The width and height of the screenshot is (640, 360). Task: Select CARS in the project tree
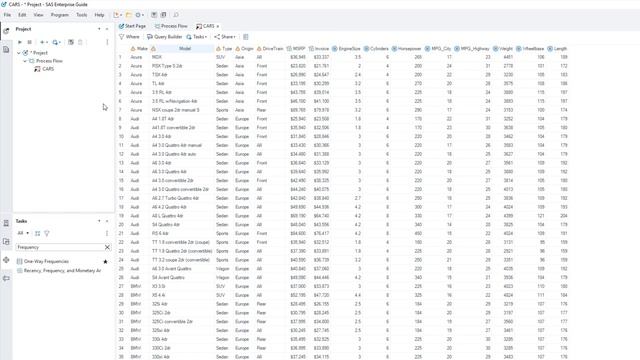(x=44, y=69)
